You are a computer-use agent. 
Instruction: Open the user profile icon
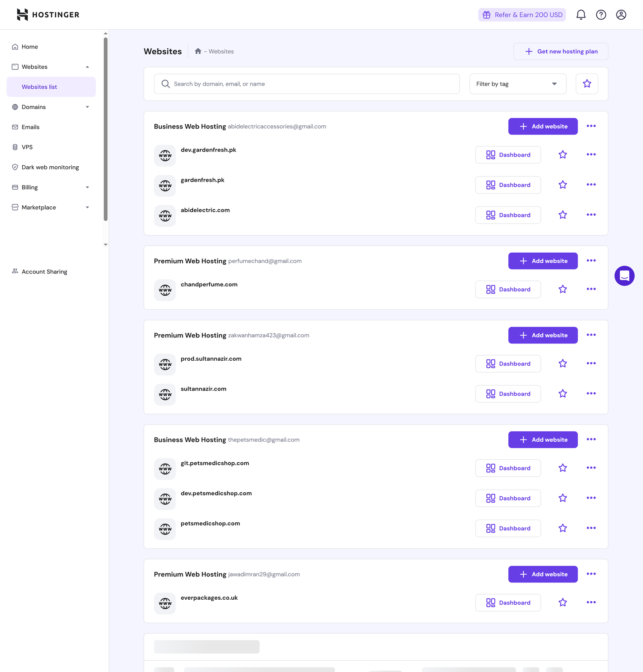pos(621,15)
